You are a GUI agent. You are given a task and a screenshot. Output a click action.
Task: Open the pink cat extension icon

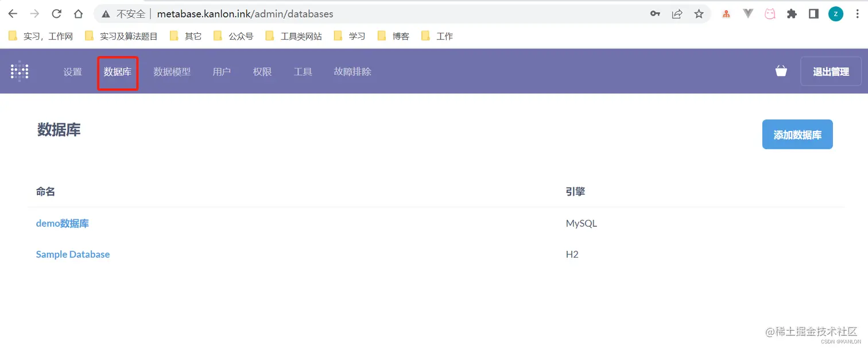pyautogui.click(x=770, y=14)
